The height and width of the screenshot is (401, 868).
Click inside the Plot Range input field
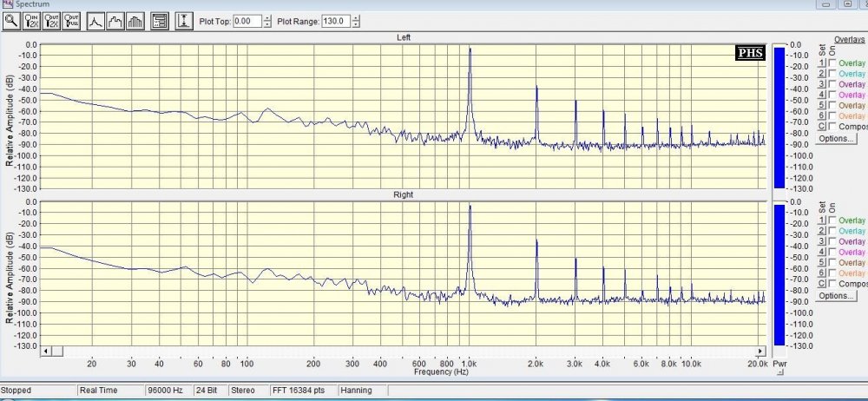332,21
